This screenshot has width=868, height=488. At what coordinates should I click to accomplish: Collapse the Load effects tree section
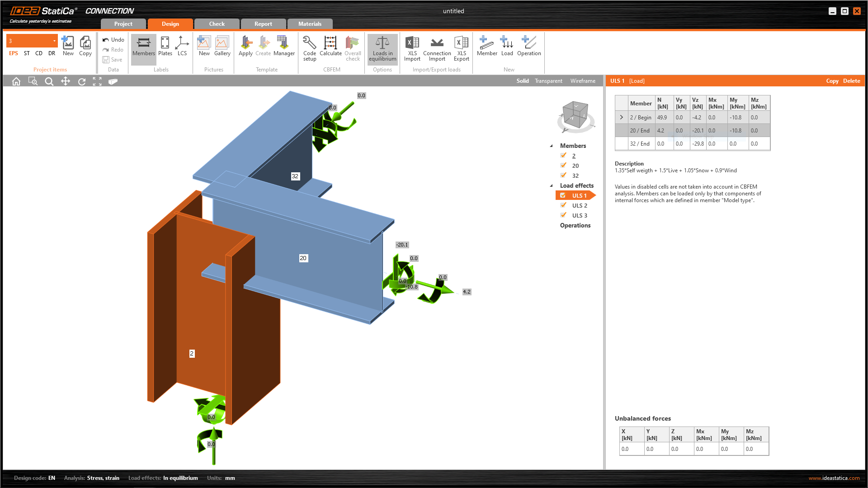pyautogui.click(x=552, y=185)
